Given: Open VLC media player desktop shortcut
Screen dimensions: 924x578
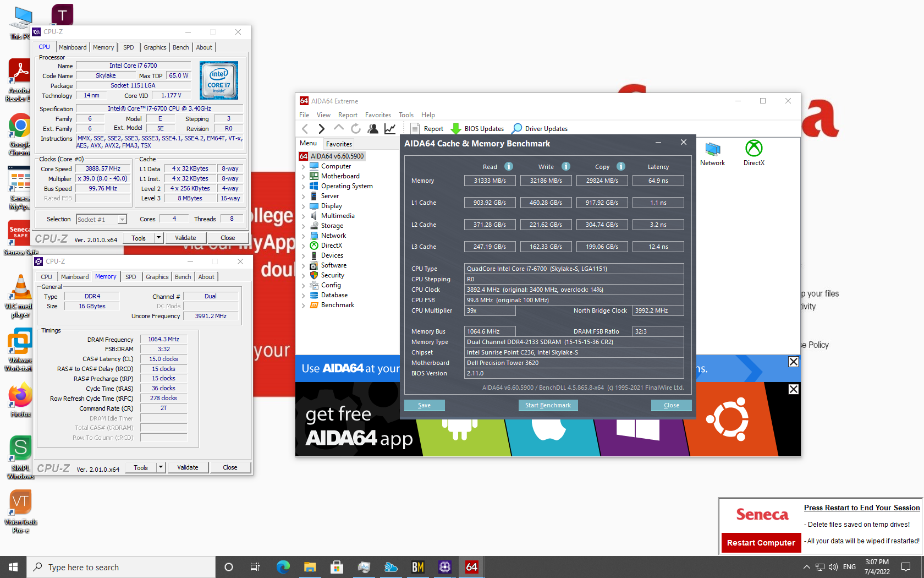Looking at the screenshot, I should (x=20, y=296).
